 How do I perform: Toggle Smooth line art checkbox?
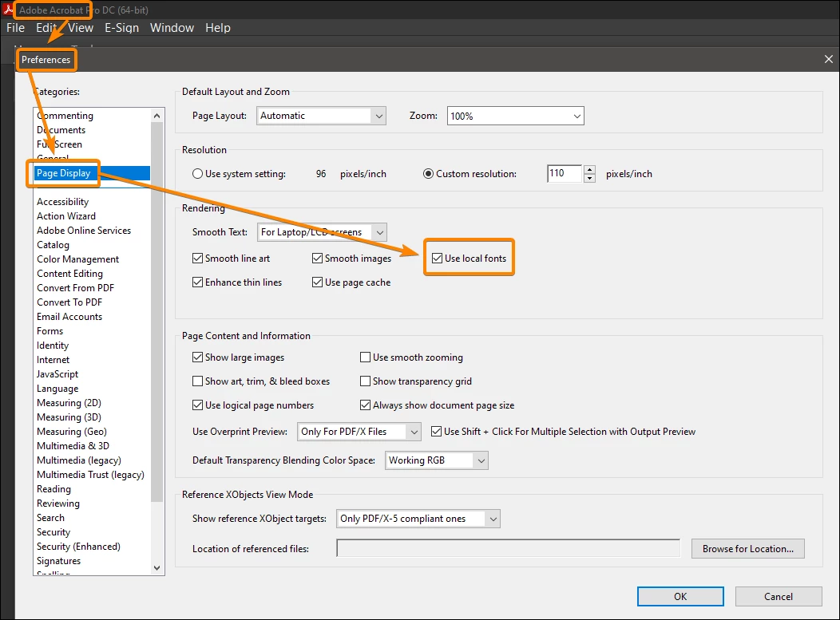point(198,258)
